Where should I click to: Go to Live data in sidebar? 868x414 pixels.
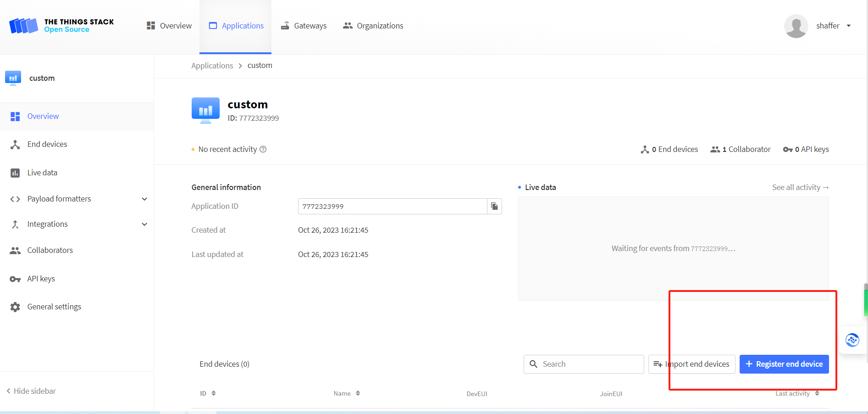point(42,173)
